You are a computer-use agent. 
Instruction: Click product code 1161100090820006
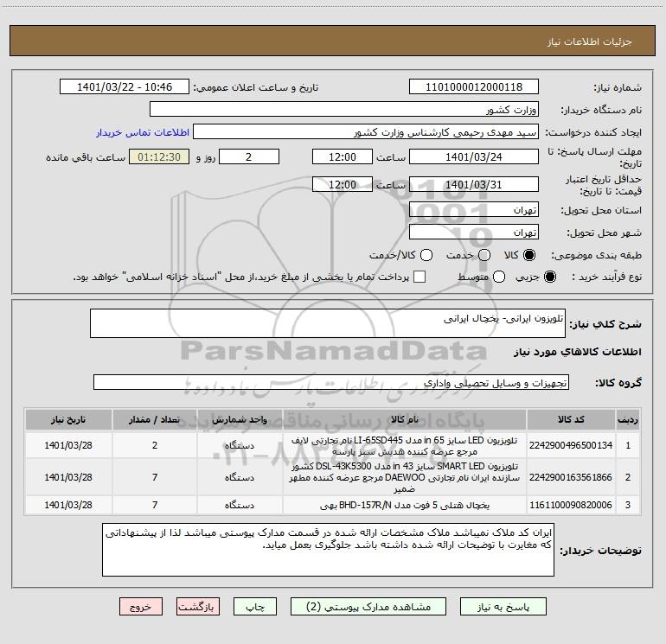571,505
